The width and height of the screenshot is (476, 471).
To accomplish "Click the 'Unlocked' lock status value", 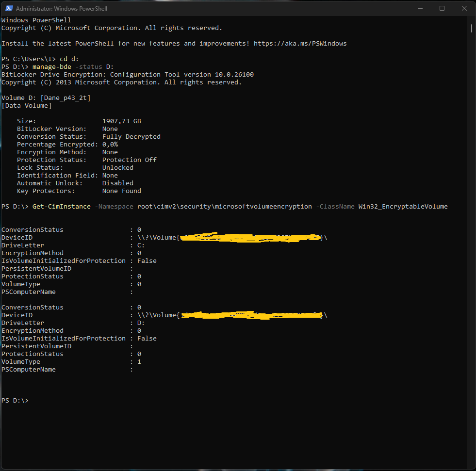I will click(117, 168).
